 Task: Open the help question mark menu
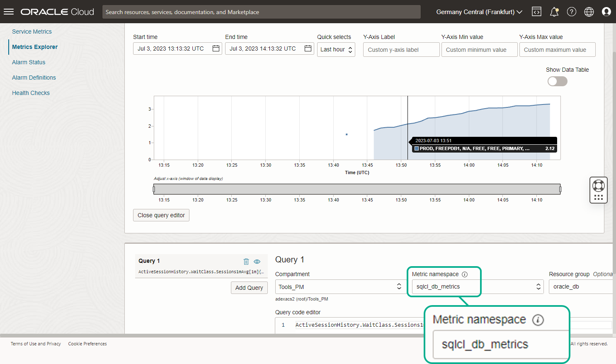click(572, 12)
